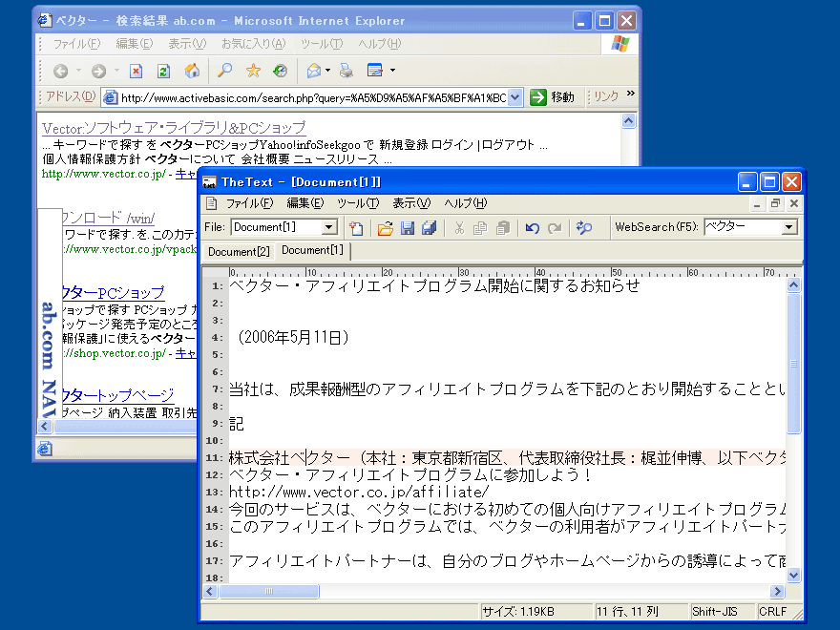
Task: Open the ベクターPCショップ search result link
Action: (114, 293)
